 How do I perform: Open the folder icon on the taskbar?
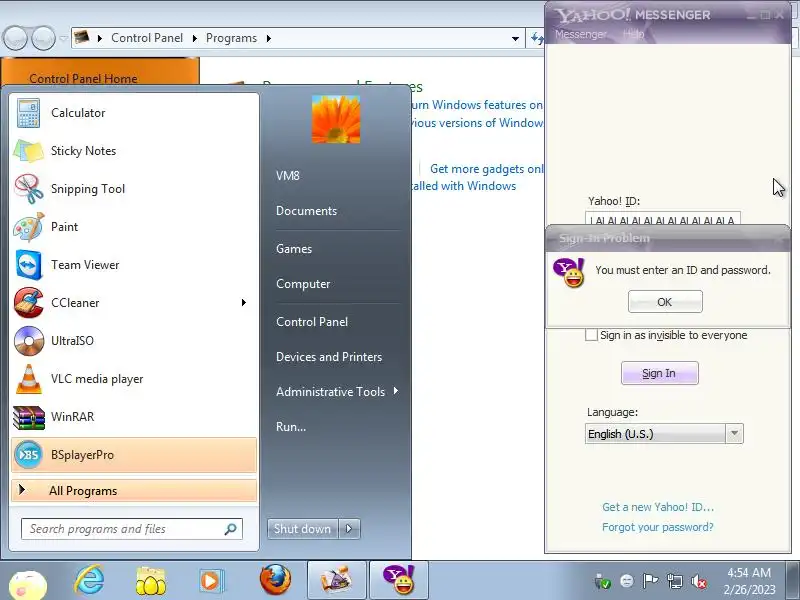[151, 581]
